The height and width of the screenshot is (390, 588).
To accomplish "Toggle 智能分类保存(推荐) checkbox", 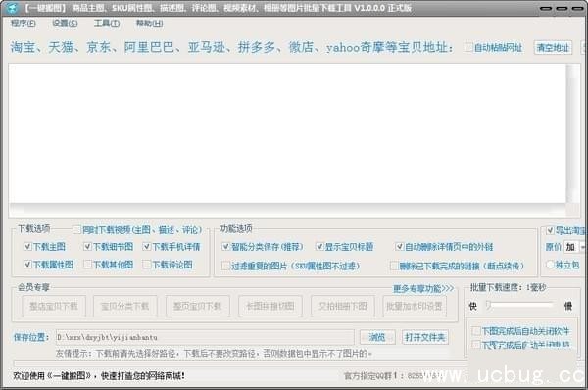I will click(225, 246).
